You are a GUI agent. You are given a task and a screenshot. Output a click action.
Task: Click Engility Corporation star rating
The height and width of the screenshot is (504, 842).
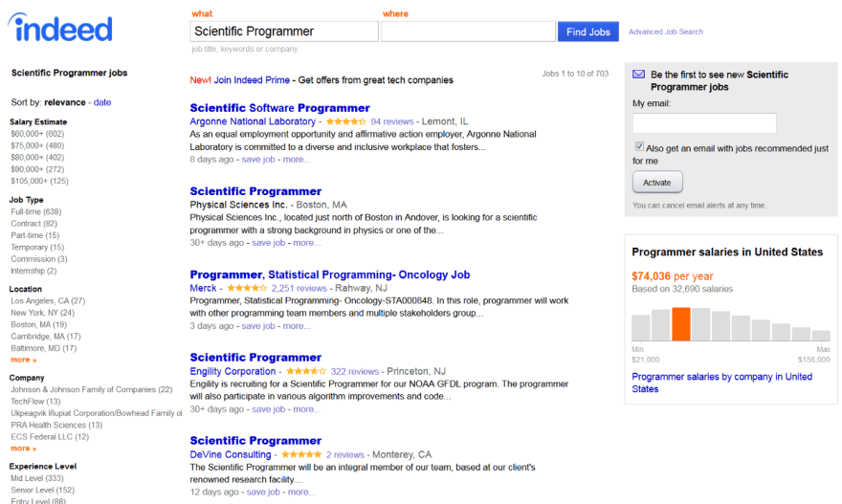pos(306,371)
